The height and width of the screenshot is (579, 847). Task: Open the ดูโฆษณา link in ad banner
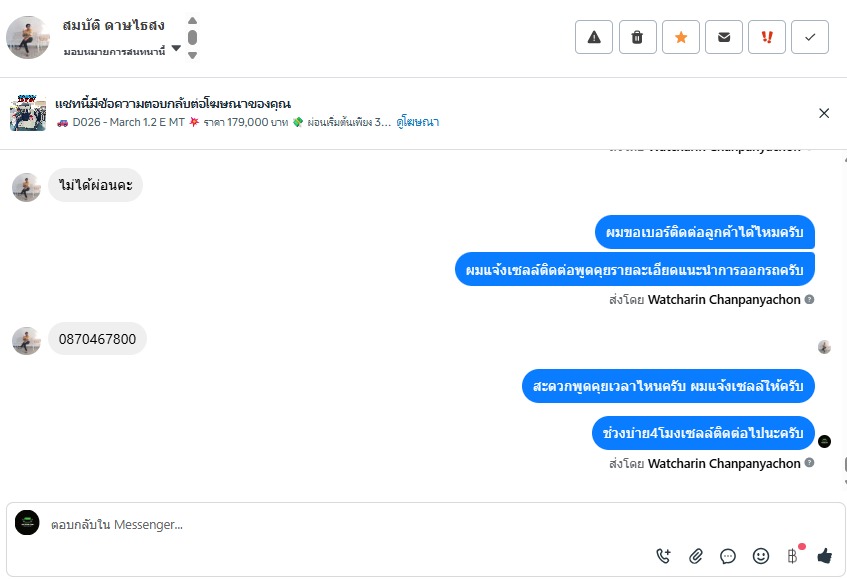(x=418, y=122)
